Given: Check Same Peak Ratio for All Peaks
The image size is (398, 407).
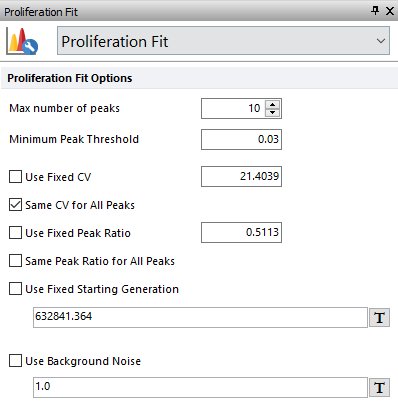Looking at the screenshot, I should point(15,261).
